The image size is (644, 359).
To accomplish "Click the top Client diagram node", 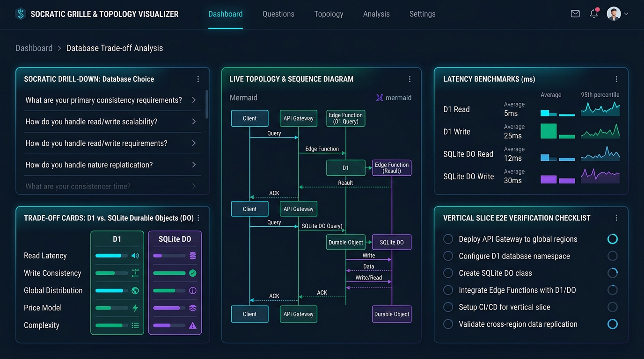I will point(249,118).
